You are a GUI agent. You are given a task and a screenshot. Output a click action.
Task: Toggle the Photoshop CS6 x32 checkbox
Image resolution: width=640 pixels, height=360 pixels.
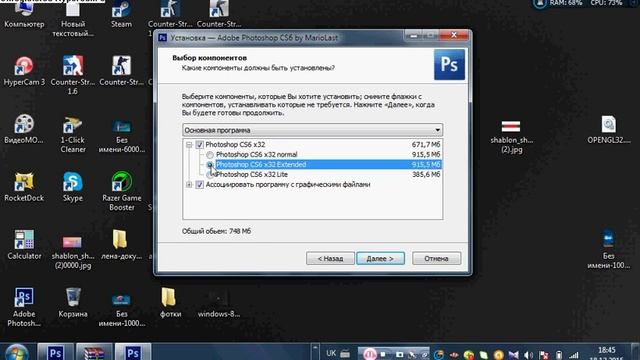coord(200,144)
